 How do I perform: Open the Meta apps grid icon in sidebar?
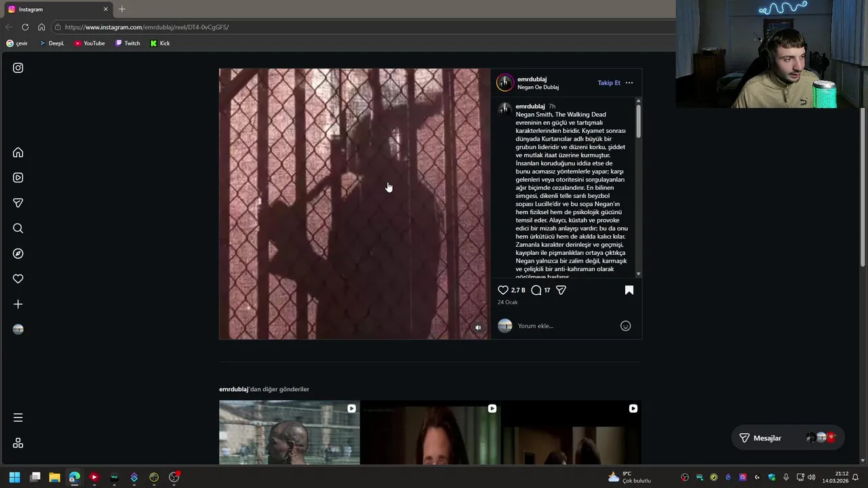[x=18, y=443]
